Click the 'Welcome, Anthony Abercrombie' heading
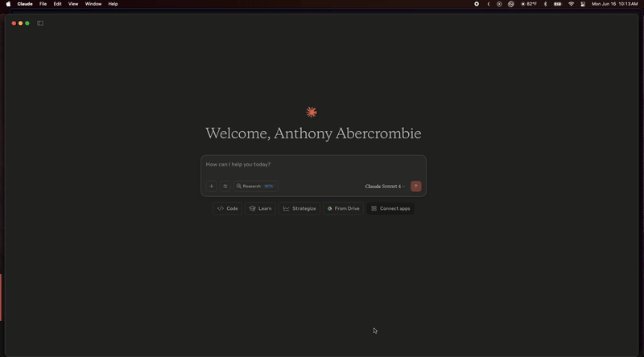Viewport: 644px width, 357px height. (x=313, y=133)
